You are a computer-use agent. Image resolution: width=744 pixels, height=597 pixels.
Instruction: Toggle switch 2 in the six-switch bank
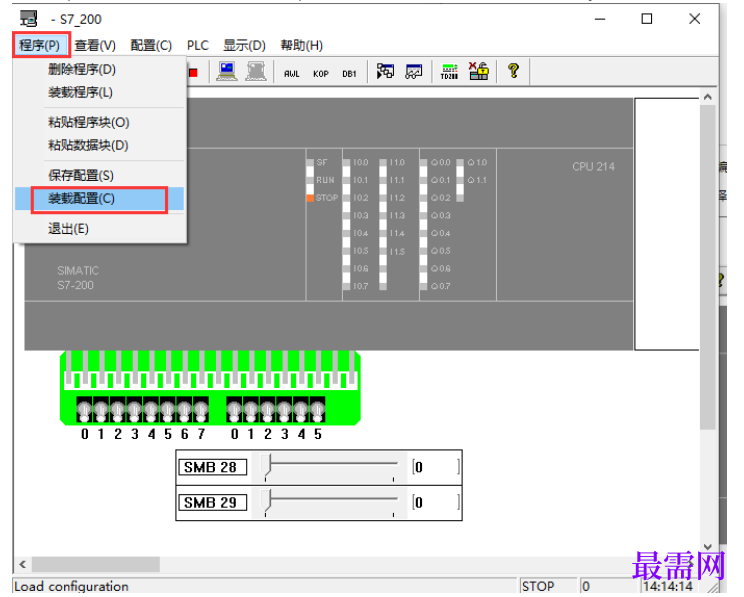(268, 410)
